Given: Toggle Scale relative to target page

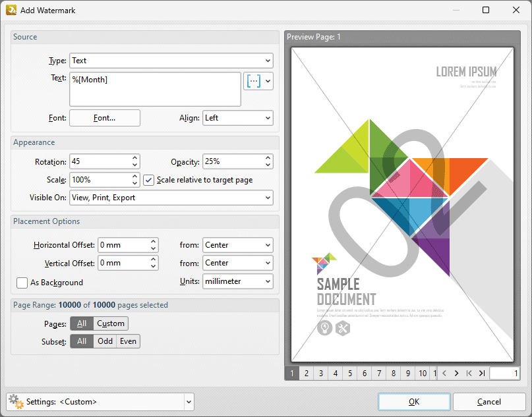Looking at the screenshot, I should [x=148, y=180].
